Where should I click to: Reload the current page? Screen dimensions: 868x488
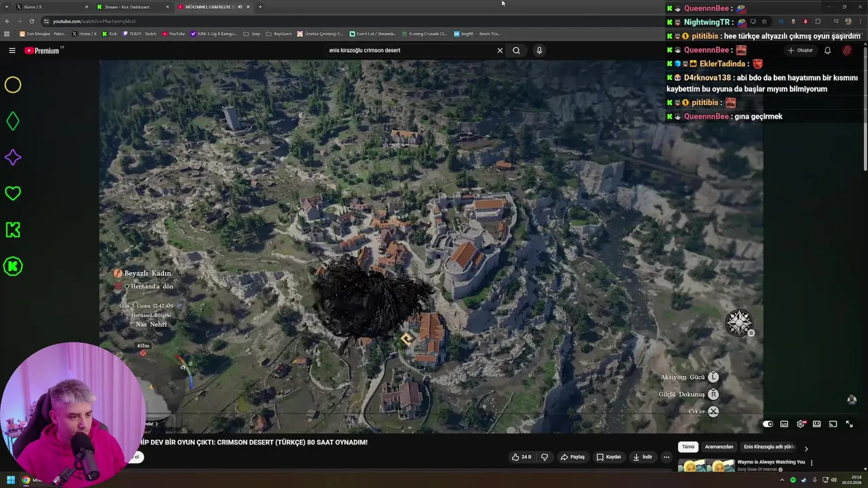tap(31, 21)
